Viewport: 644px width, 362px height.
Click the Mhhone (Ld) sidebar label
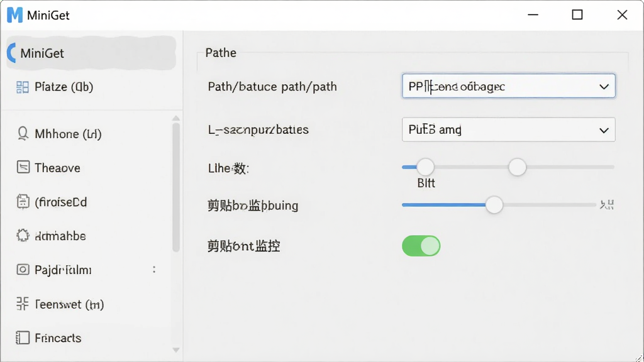68,134
